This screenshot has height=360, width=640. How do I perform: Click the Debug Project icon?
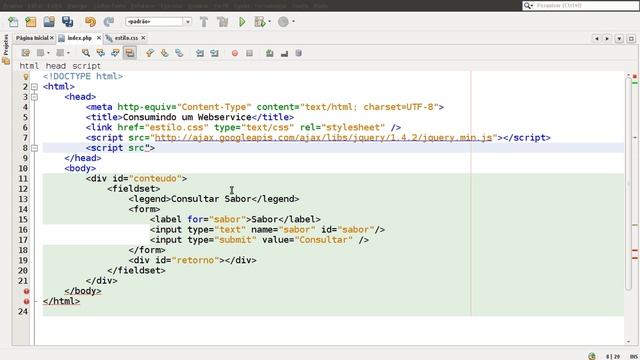(260, 22)
